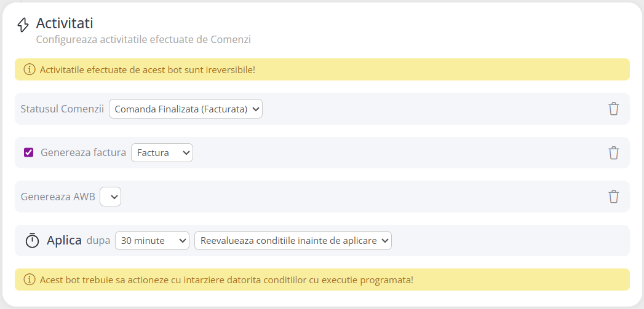
Task: Click the Aplica heading text
Action: pyautogui.click(x=64, y=240)
